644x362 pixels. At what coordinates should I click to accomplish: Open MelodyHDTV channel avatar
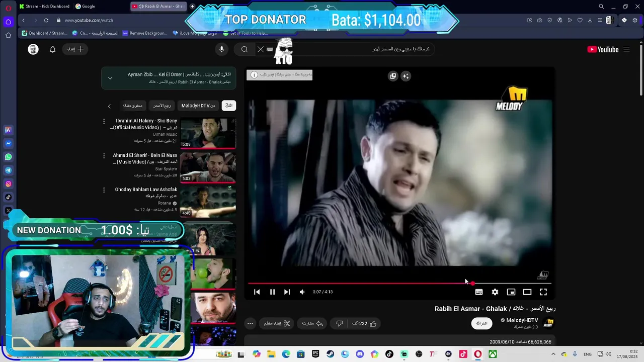click(x=548, y=323)
